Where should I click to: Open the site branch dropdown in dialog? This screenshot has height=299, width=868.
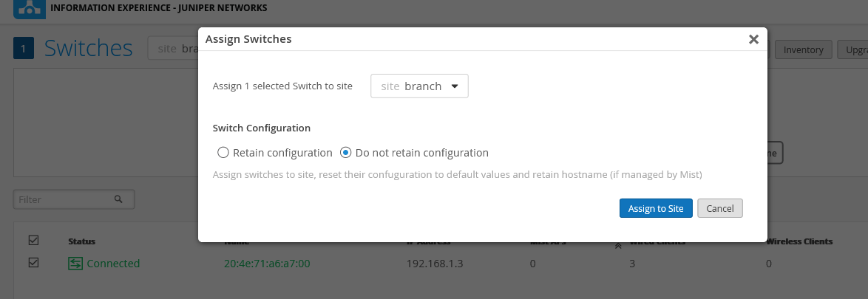tap(419, 86)
